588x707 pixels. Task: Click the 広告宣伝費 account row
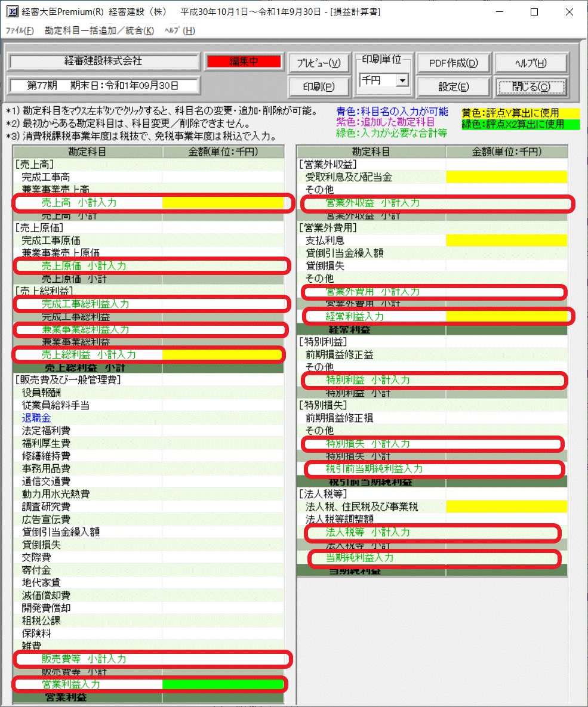coord(149,519)
